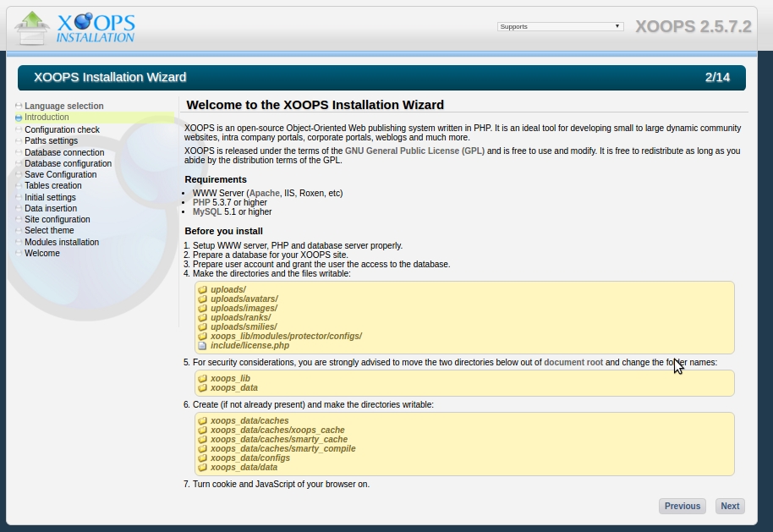Click the folder icon beside xoops_data/caches

[202, 421]
